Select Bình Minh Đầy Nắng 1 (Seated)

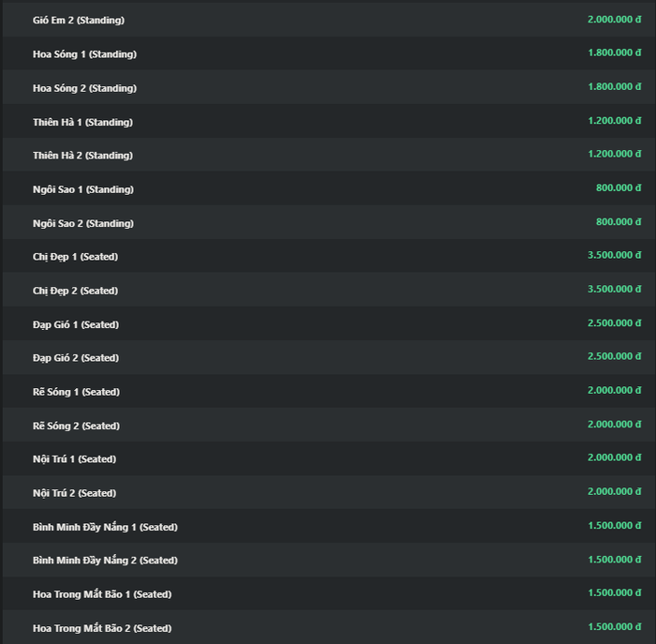coord(105,527)
